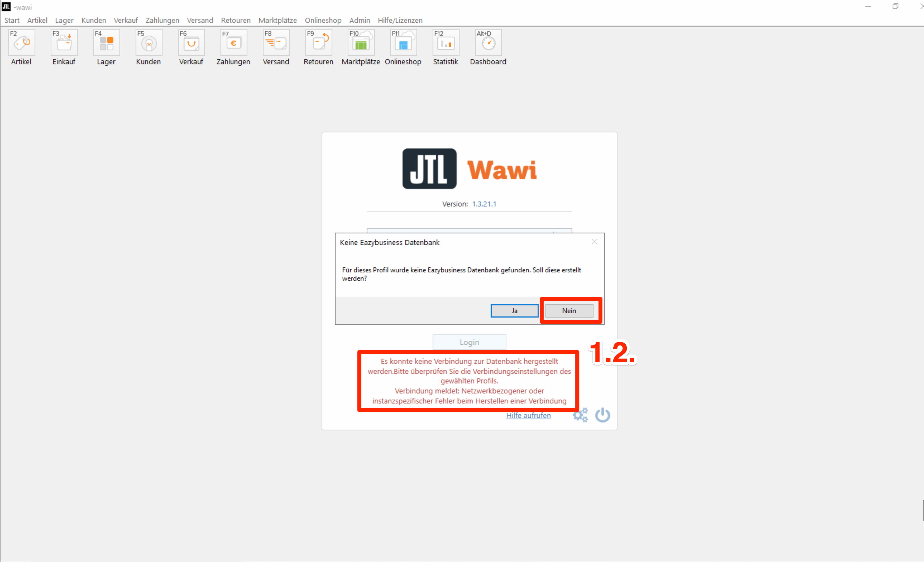Open the Retouren F9 toolbar icon

(x=318, y=43)
